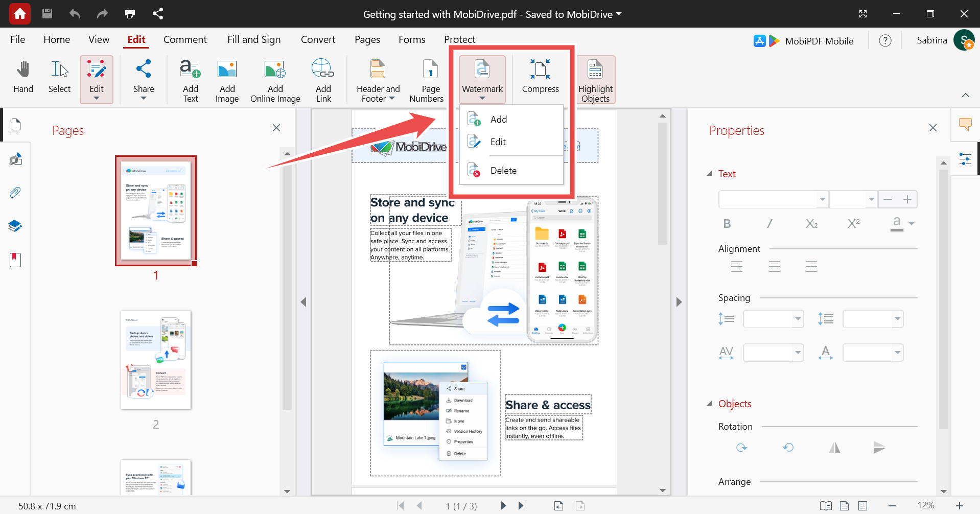980x514 pixels.
Task: Click Add Link tool
Action: pos(323,81)
